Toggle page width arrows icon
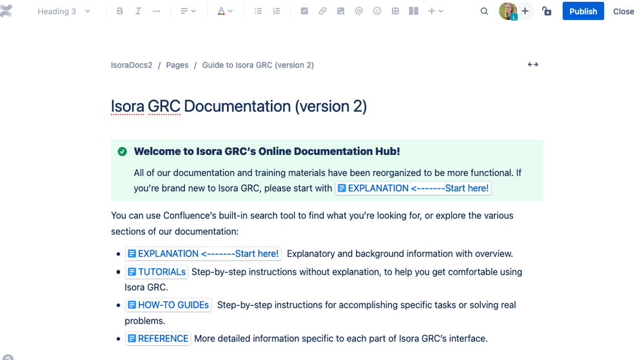Viewport: 644px width, 360px height. pyautogui.click(x=532, y=65)
